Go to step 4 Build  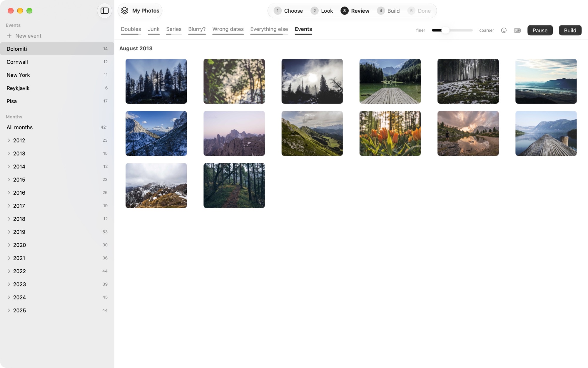pyautogui.click(x=388, y=11)
